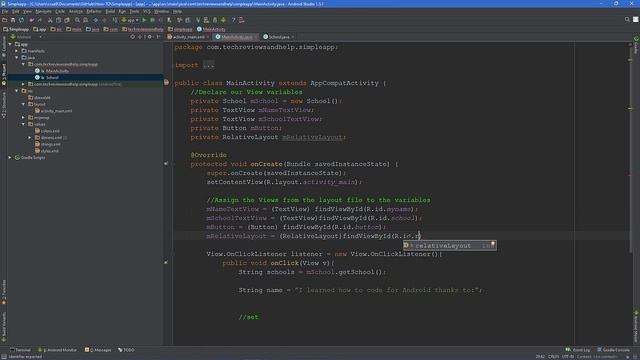Click the Paste toolbar icon
The image size is (640, 360).
click(67, 20)
